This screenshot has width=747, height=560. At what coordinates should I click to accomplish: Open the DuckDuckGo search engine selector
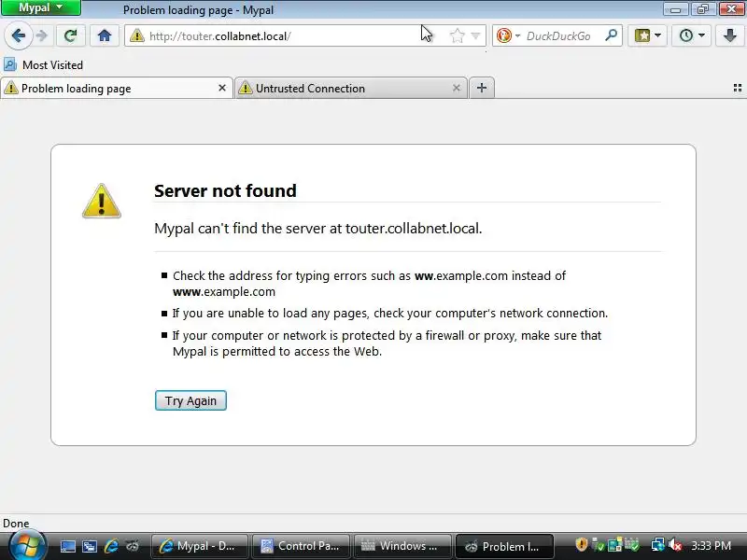[x=508, y=35]
